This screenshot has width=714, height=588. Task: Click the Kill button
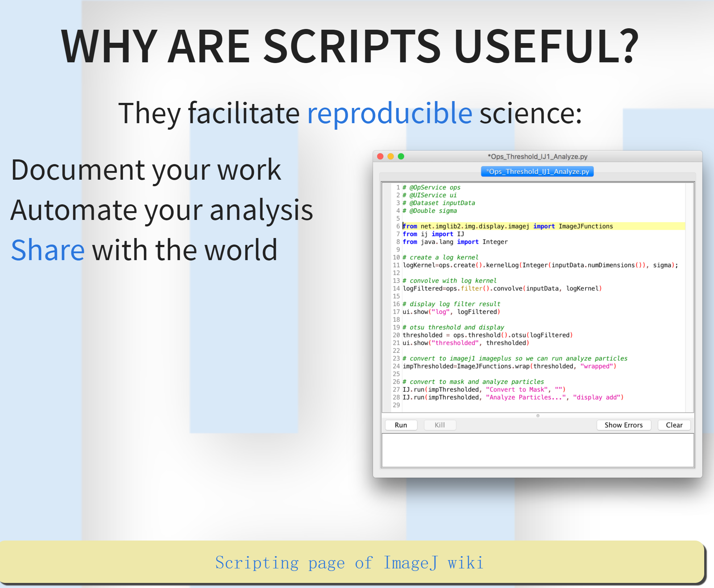(x=440, y=425)
